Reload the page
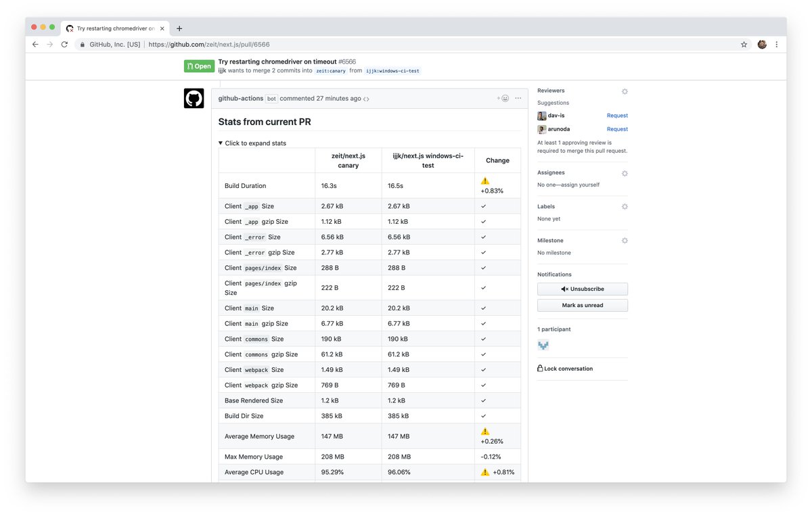 tap(64, 45)
